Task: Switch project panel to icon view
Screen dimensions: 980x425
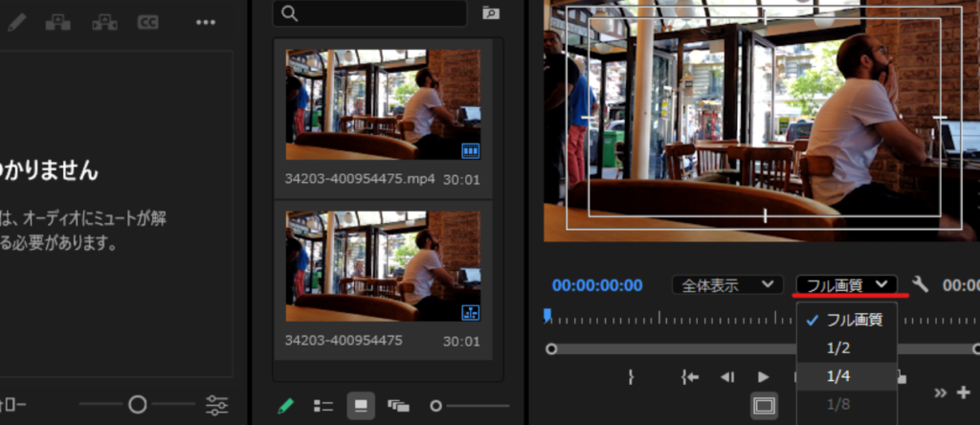Action: point(360,405)
